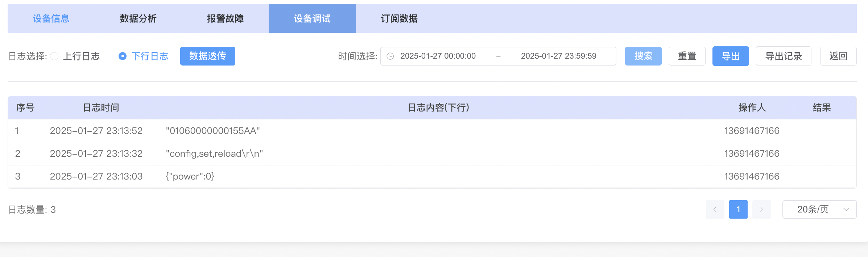
Task: Go to previous page arrow
Action: [715, 210]
